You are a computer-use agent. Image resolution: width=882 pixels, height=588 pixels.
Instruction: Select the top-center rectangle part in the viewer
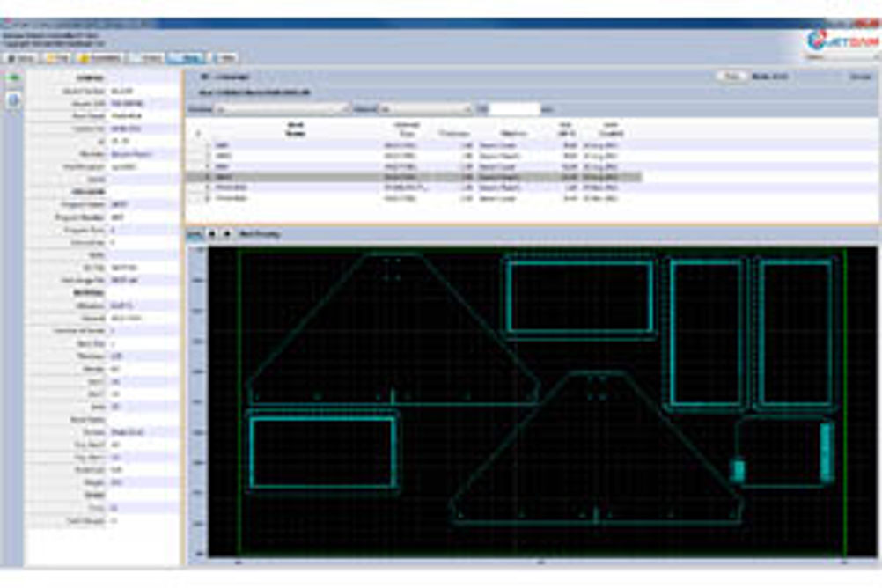coord(579,296)
